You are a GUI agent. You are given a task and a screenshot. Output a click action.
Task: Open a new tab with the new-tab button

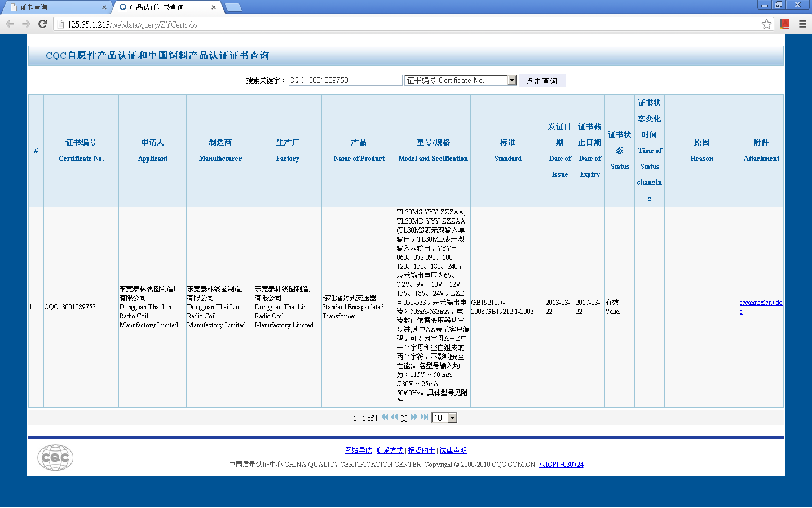(x=233, y=7)
